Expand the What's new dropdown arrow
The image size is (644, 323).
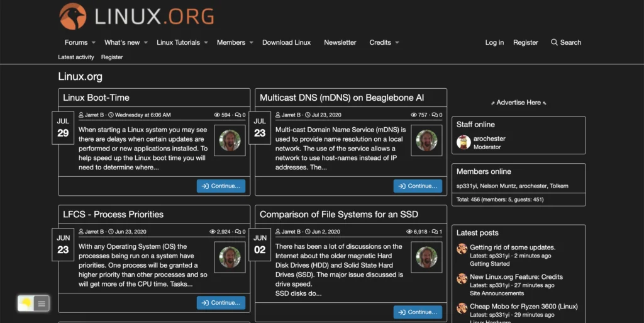tap(146, 43)
